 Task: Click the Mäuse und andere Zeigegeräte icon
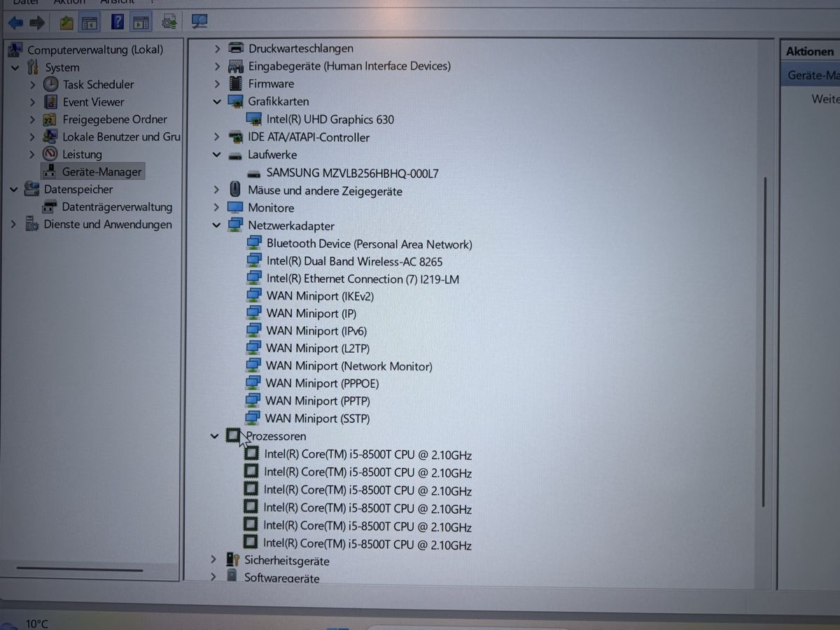[236, 190]
